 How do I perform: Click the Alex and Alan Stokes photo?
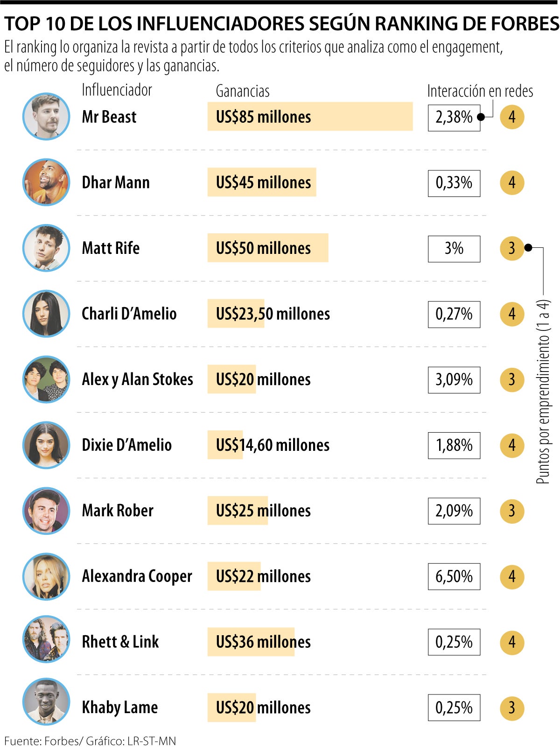tap(46, 379)
